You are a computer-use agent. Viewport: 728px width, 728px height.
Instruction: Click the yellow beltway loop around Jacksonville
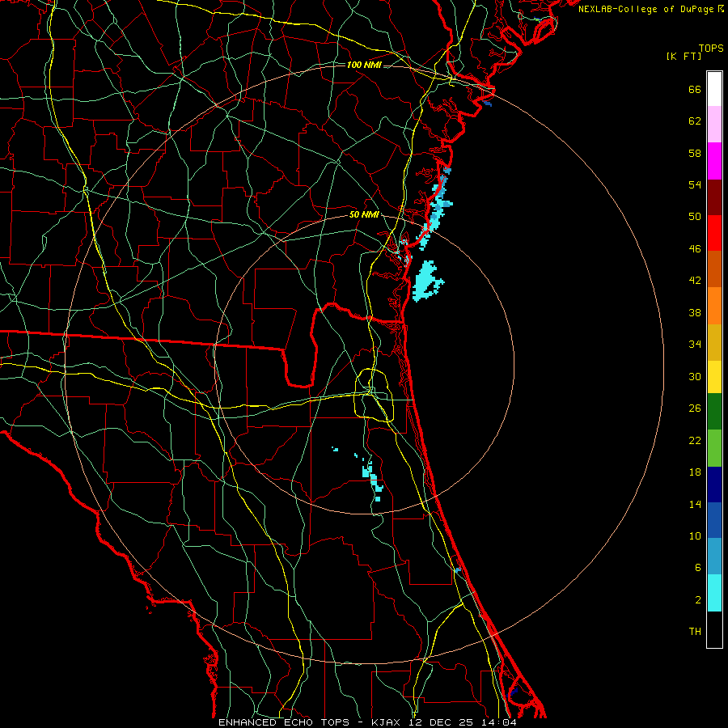click(x=374, y=395)
